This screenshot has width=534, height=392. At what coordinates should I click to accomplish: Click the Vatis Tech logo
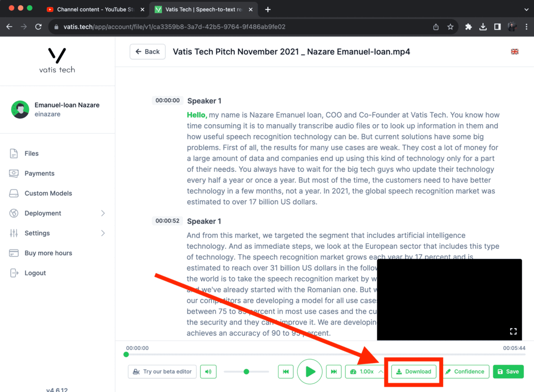[x=57, y=60]
